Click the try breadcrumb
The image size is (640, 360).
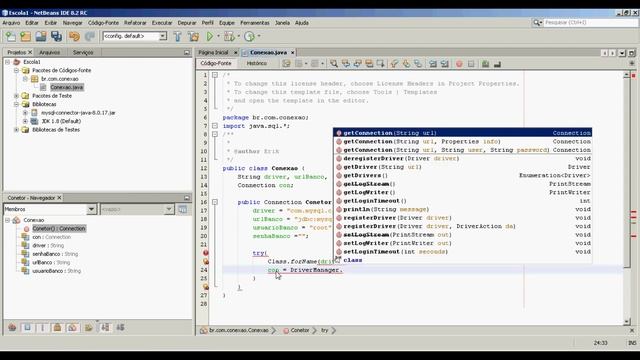[324, 330]
